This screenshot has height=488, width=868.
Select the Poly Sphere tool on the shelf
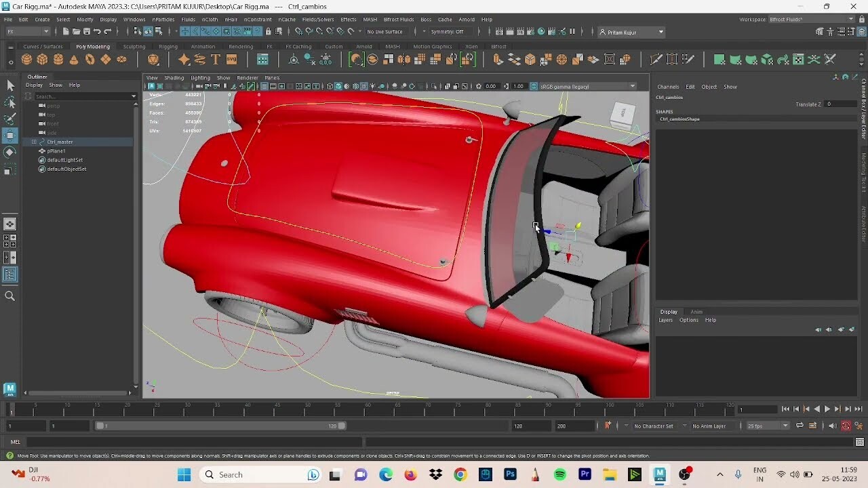[x=26, y=60]
